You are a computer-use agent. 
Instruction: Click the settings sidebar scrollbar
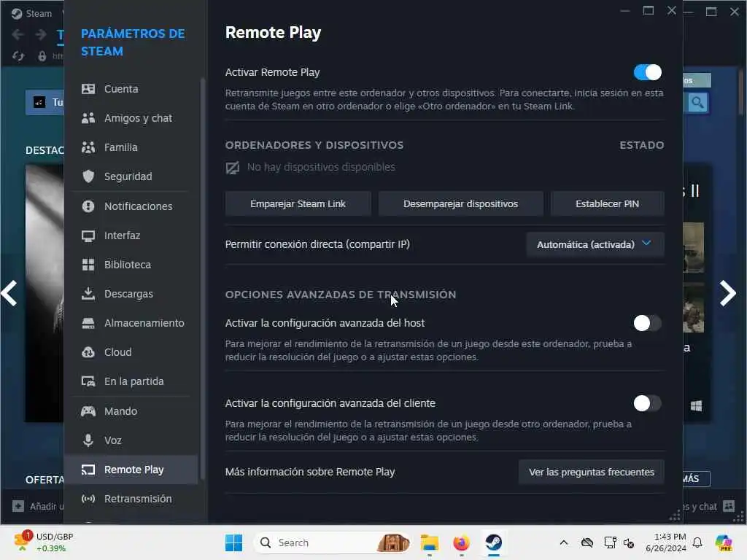click(x=203, y=279)
